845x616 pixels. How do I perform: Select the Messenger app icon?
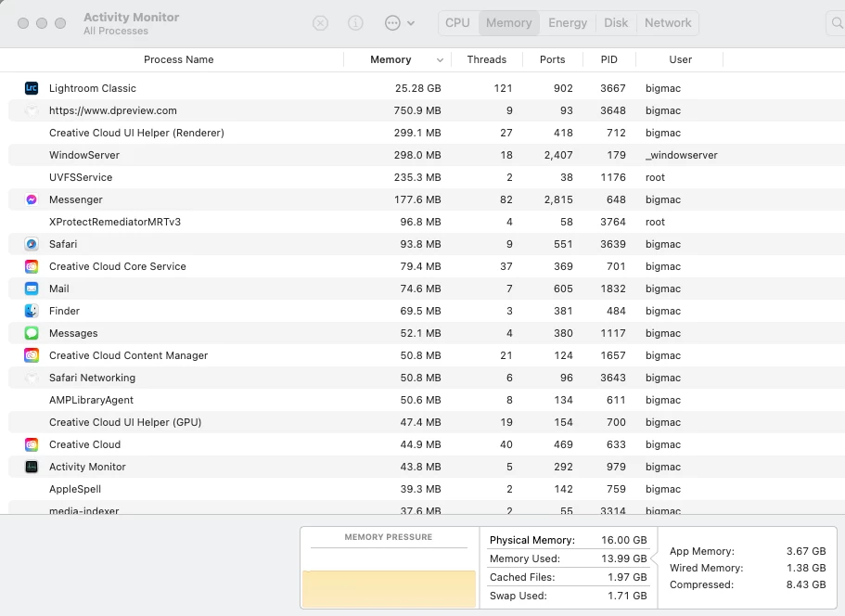[x=32, y=199]
